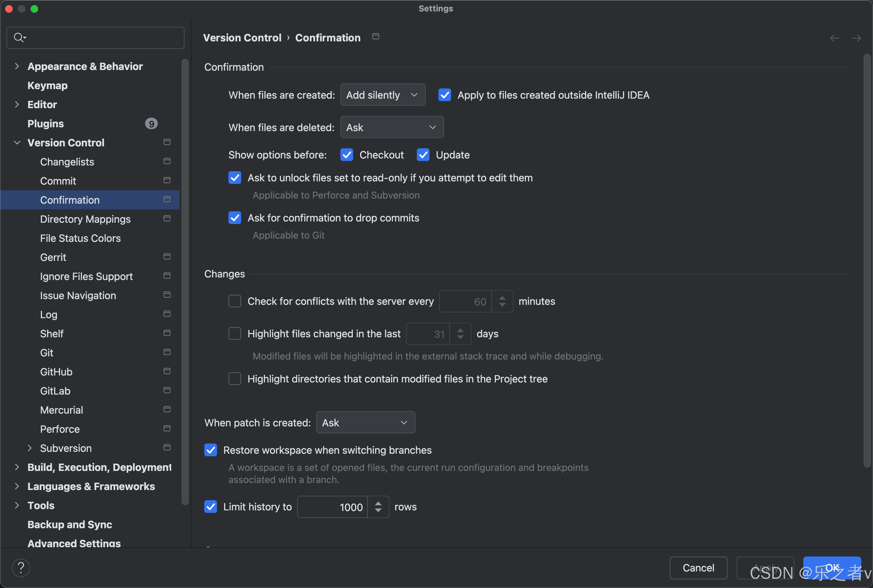Click the project settings icon next to Git
Screen dimensions: 873x588
pos(167,352)
